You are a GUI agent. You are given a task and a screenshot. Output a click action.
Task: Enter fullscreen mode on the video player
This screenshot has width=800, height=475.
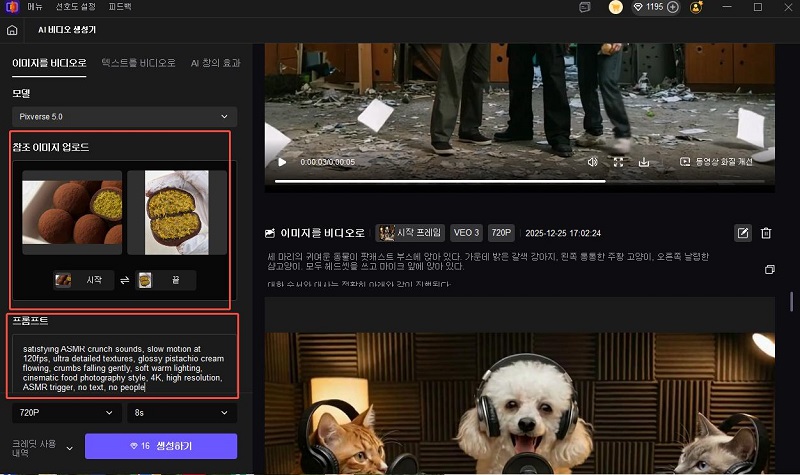[x=618, y=161]
